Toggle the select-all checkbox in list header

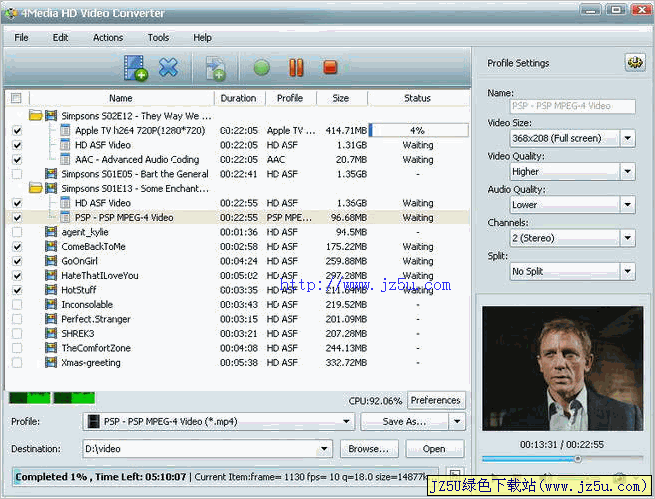(16, 98)
